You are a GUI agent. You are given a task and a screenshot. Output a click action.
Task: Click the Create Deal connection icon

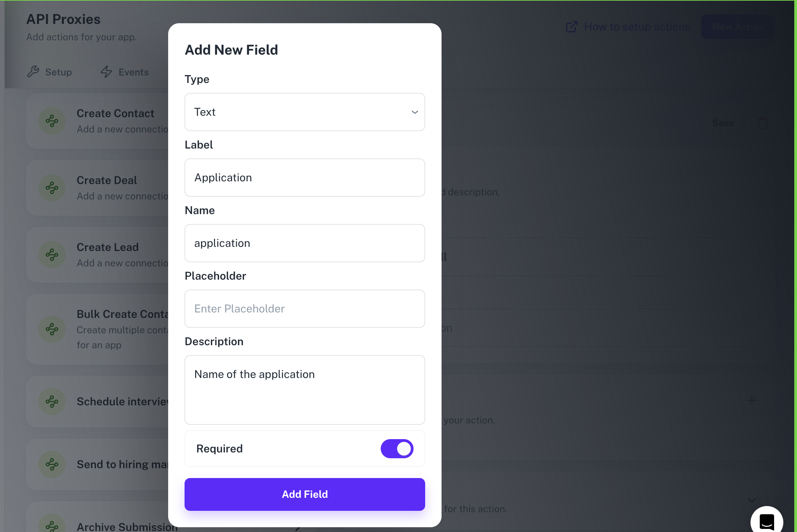[x=52, y=187]
